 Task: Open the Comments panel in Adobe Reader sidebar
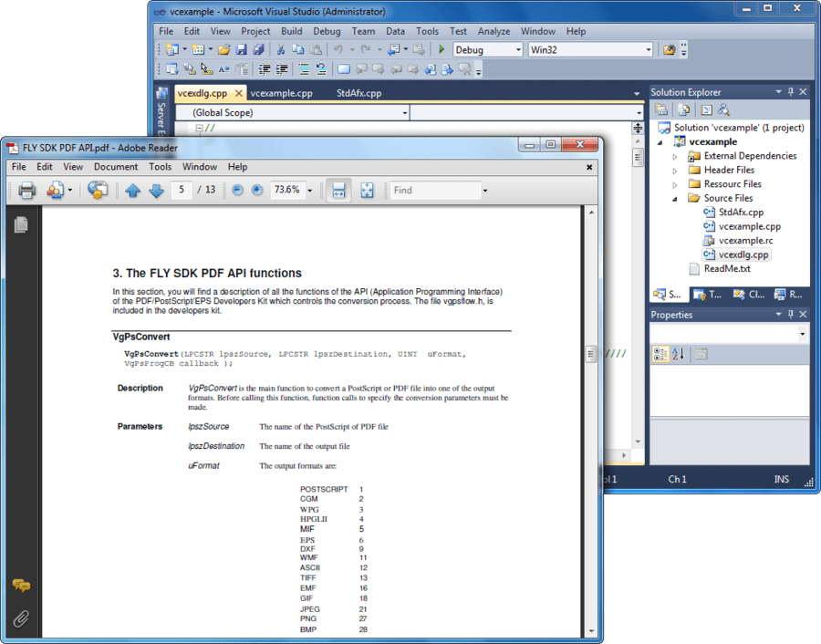(x=21, y=585)
